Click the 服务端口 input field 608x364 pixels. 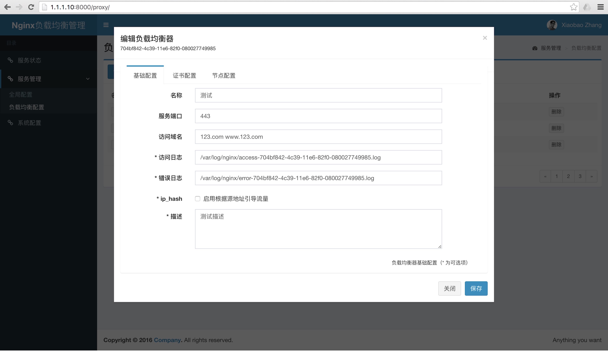click(x=318, y=116)
